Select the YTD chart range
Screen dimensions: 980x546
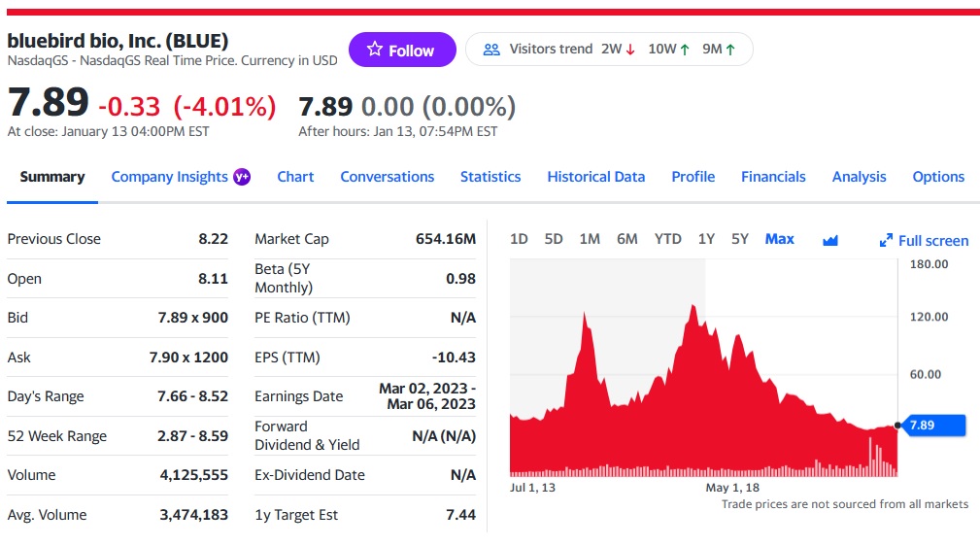click(x=667, y=239)
